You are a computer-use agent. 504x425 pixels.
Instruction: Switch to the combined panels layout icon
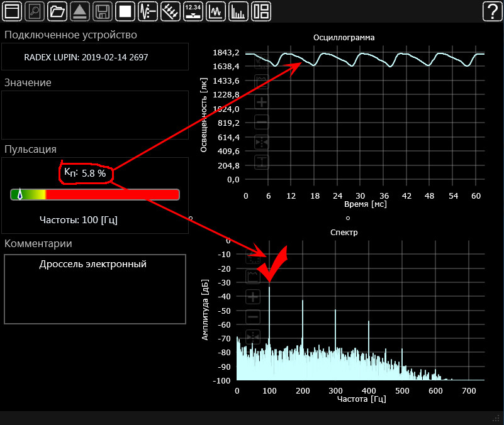click(261, 11)
